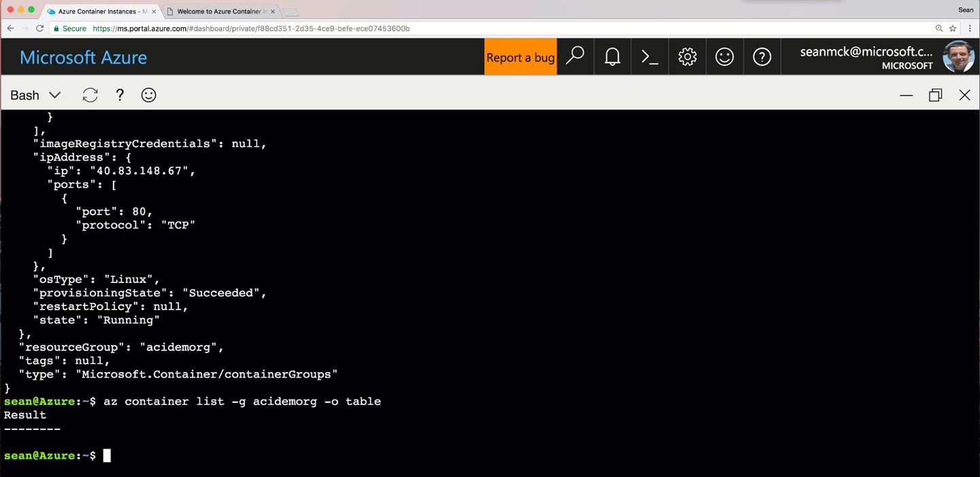Open Cloud Shell help question mark
This screenshot has height=477, width=980.
120,95
